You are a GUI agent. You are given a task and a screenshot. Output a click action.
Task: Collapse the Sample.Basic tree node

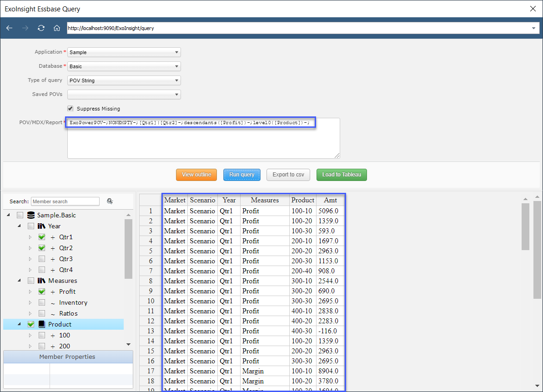click(x=8, y=215)
